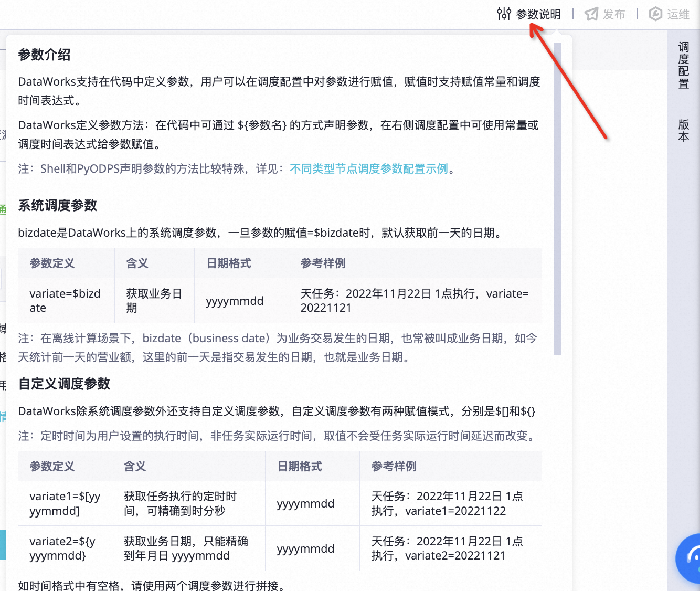Click the 自定义调度参数 heading
The width and height of the screenshot is (700, 591).
(64, 384)
